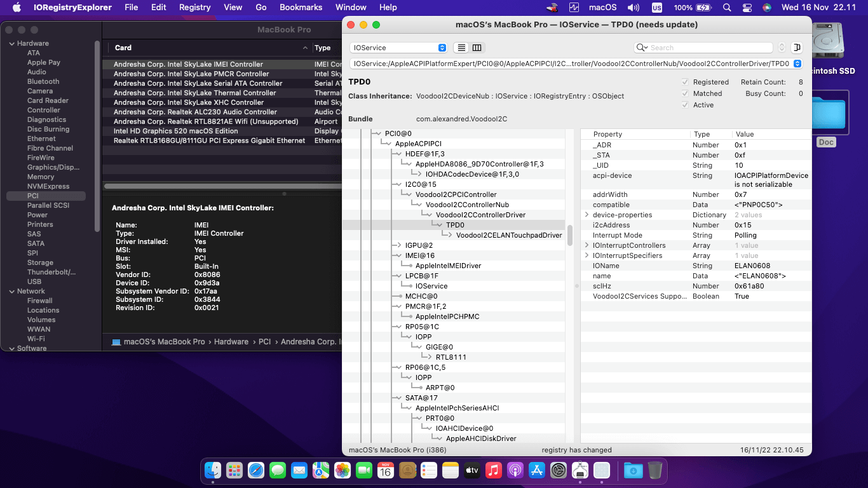Expand the IOInterruptControllers array row
This screenshot has height=488, width=868.
[x=587, y=245]
